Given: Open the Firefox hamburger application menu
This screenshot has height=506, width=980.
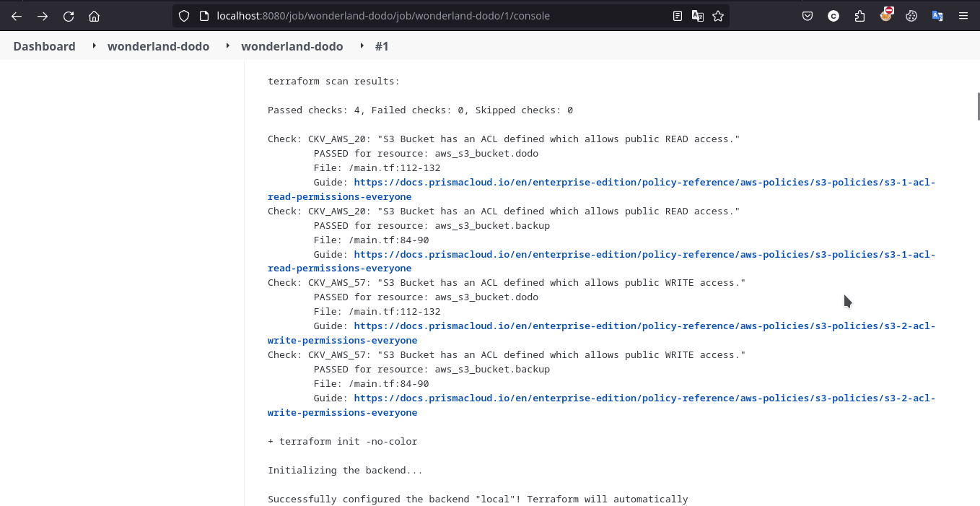Looking at the screenshot, I should (x=963, y=16).
